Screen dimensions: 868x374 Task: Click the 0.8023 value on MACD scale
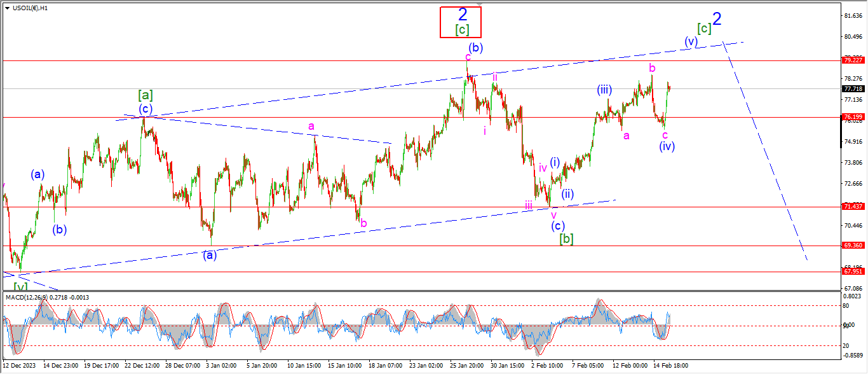click(x=851, y=296)
